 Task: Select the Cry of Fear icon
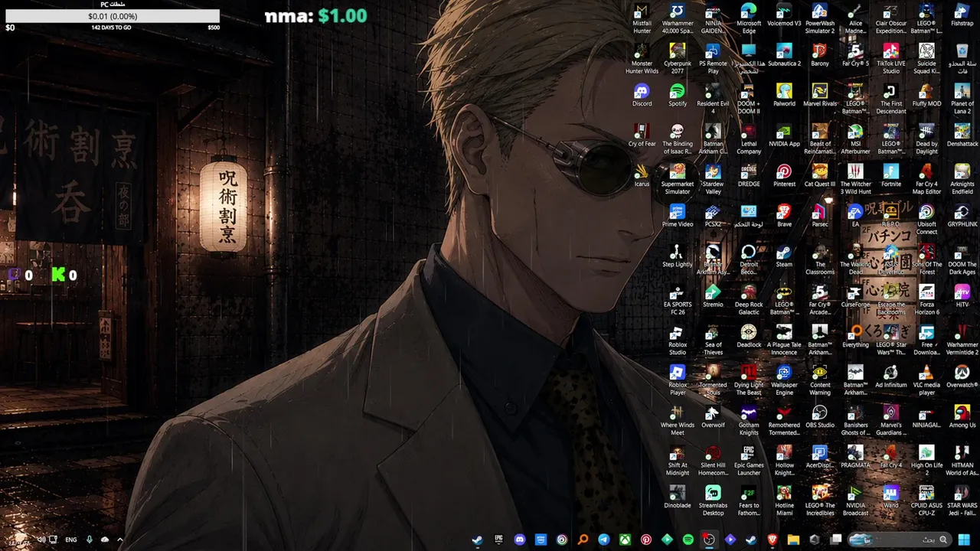tap(642, 135)
